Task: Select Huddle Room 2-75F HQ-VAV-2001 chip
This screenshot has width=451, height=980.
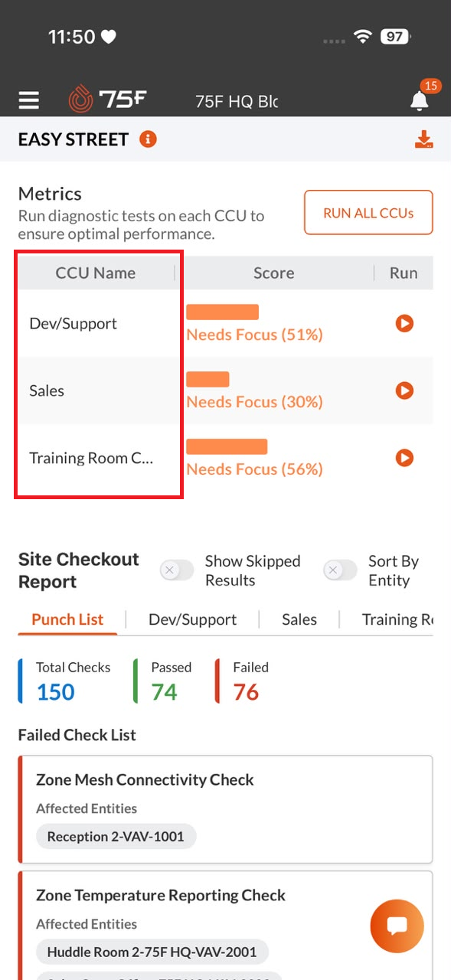Action: 152,952
